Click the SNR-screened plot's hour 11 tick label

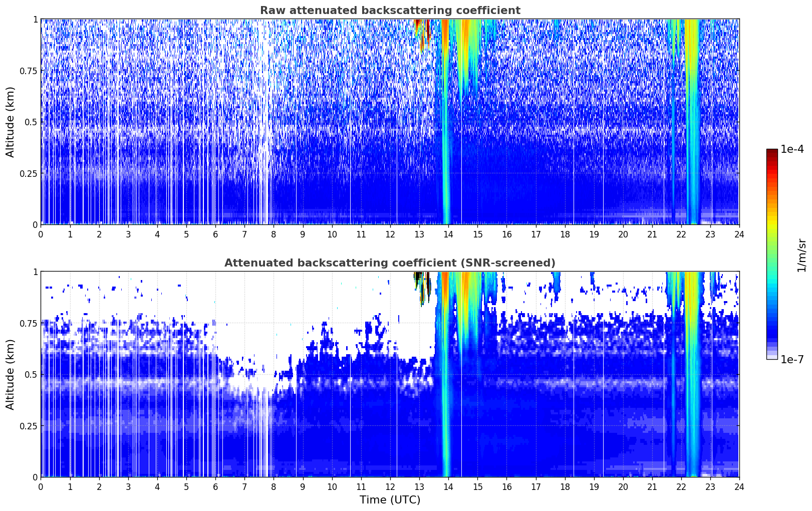[361, 486]
